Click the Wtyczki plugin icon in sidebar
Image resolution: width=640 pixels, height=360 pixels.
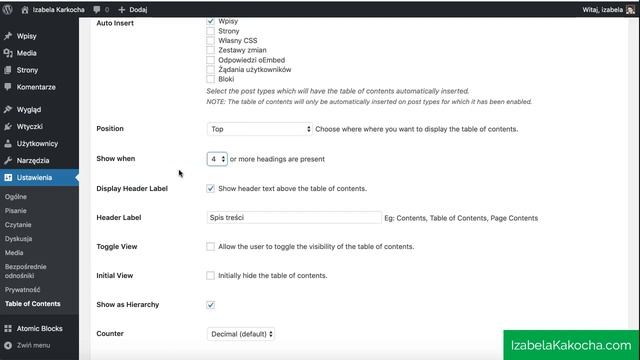click(x=8, y=127)
